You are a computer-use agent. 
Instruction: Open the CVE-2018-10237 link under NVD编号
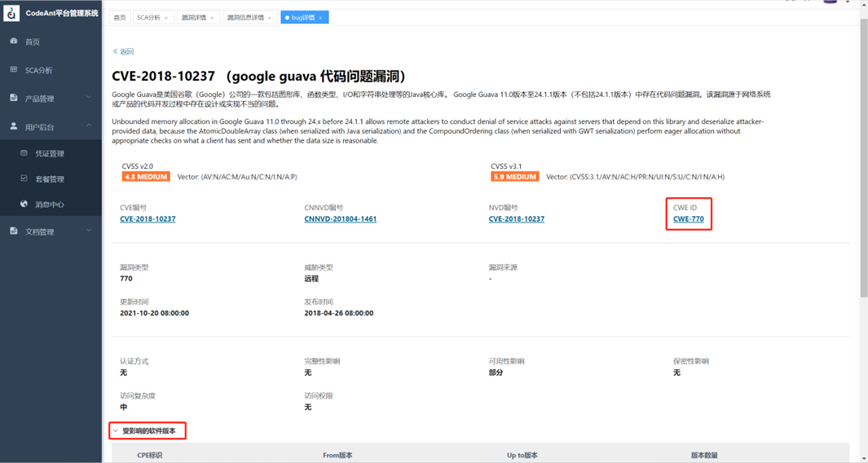click(x=517, y=218)
